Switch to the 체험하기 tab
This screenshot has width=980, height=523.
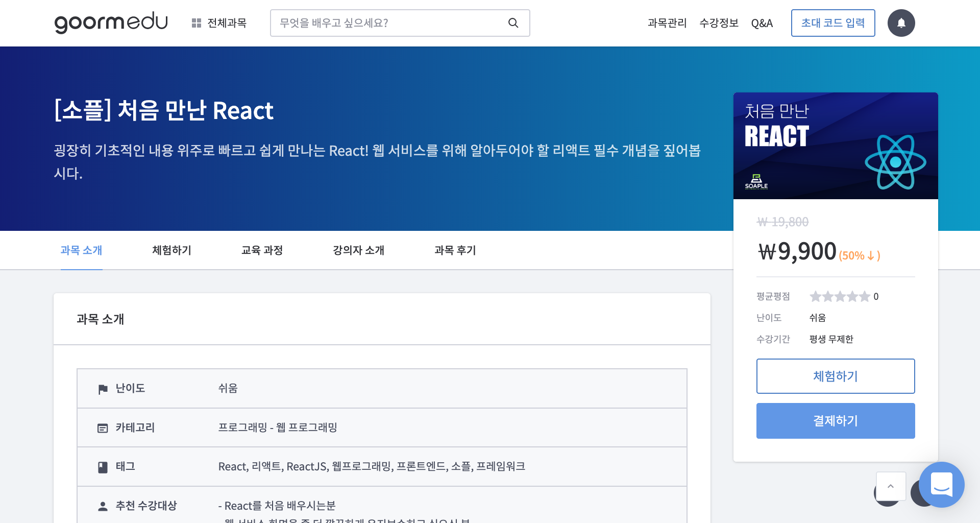pyautogui.click(x=171, y=250)
